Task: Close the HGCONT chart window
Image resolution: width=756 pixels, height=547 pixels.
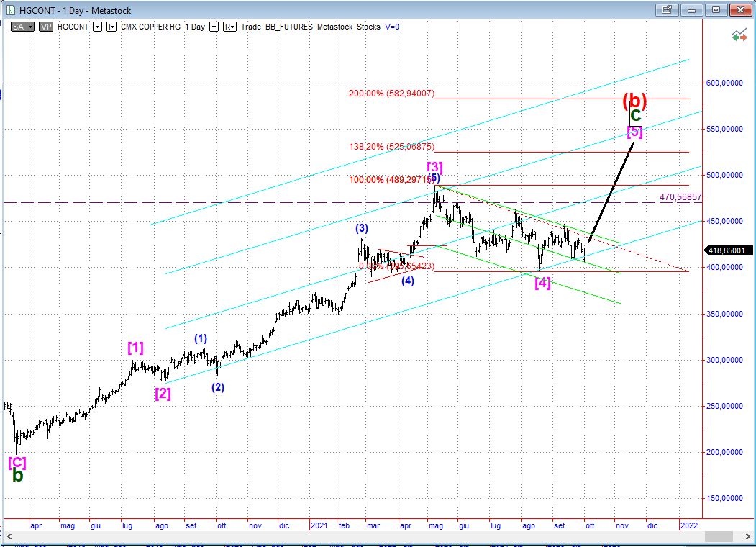Action: click(x=740, y=9)
